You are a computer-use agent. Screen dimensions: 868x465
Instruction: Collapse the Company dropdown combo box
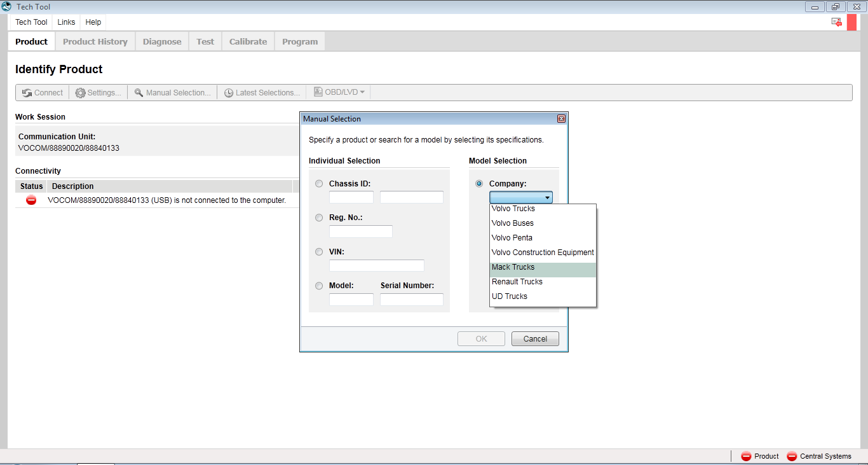(521, 198)
